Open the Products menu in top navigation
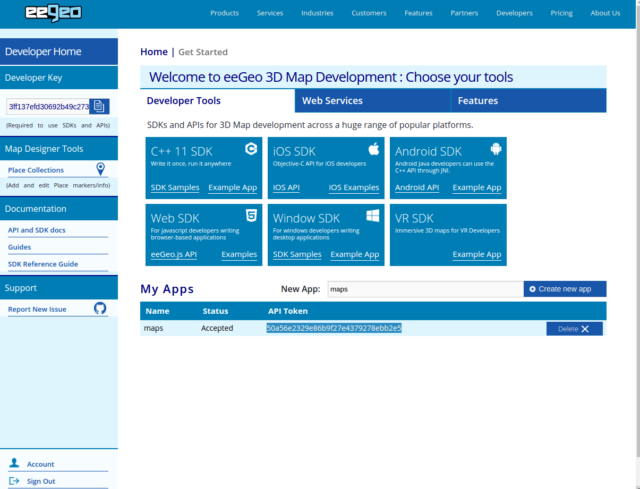The height and width of the screenshot is (489, 640). point(224,13)
